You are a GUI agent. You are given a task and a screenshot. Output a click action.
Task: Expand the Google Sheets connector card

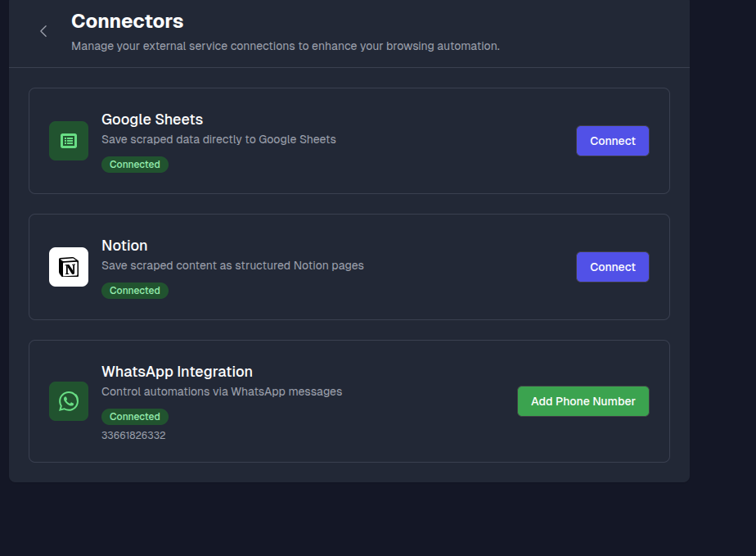[x=349, y=140]
